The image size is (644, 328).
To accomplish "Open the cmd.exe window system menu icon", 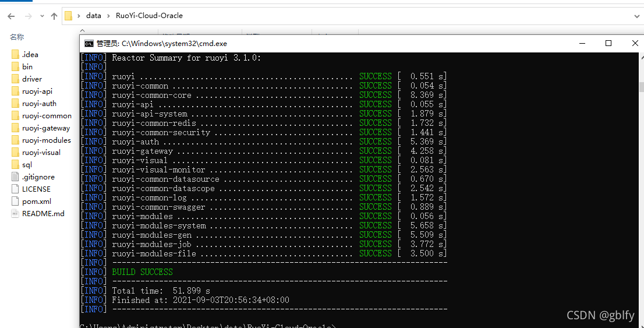I will click(x=89, y=44).
